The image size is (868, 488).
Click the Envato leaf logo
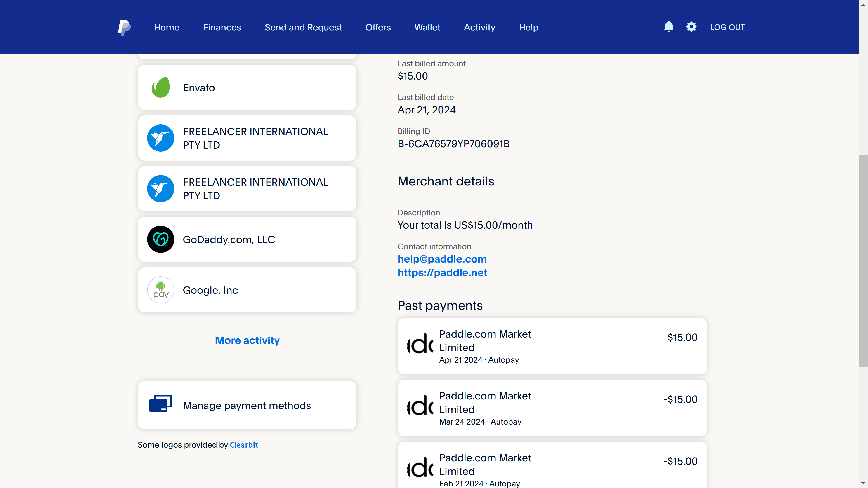[x=161, y=88]
